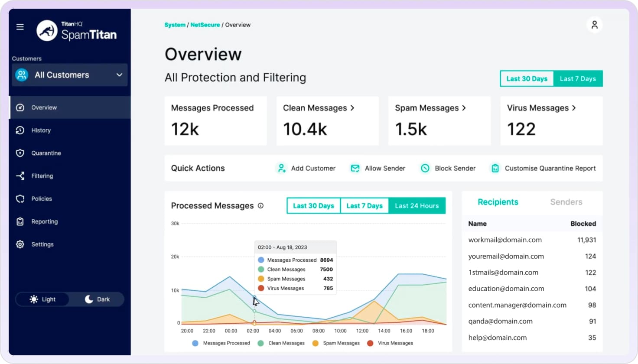Switch to Dark theme mode
This screenshot has width=638, height=364.
pos(97,299)
